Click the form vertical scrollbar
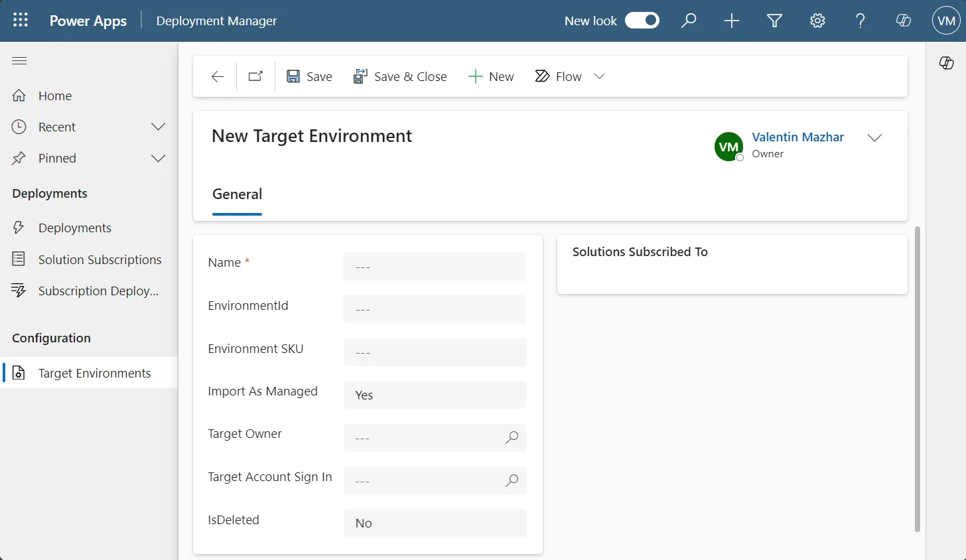 tap(917, 379)
